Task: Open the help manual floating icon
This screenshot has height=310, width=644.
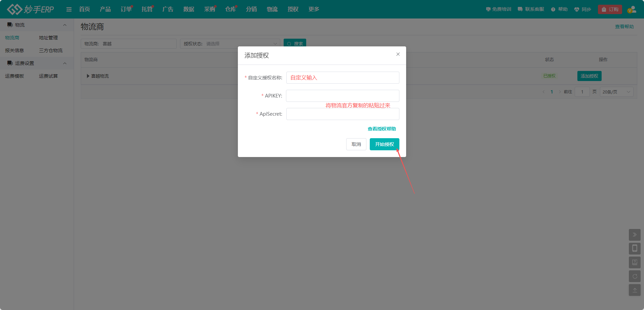Action: (x=635, y=262)
